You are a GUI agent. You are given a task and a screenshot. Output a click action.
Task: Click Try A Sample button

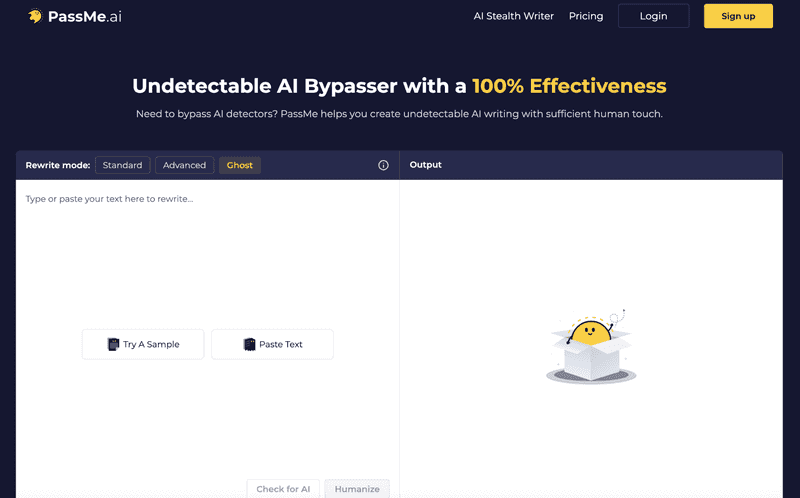click(x=143, y=344)
